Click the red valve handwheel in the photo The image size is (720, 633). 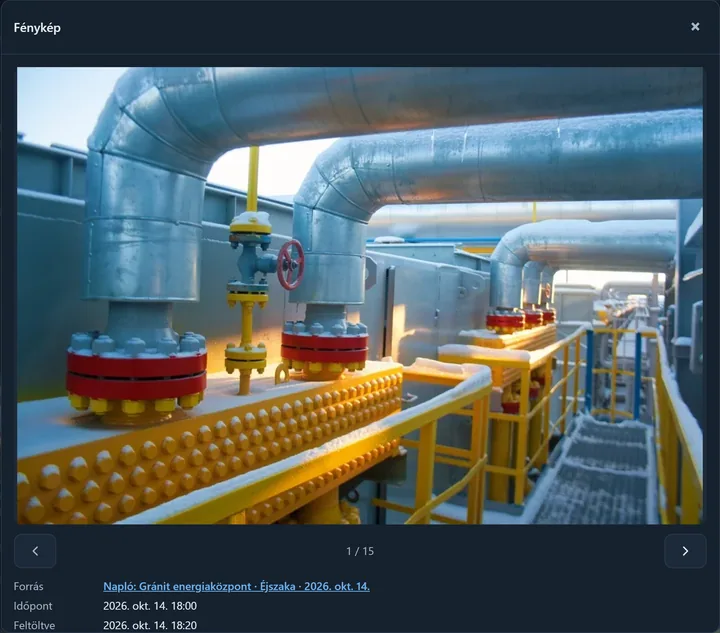click(291, 265)
